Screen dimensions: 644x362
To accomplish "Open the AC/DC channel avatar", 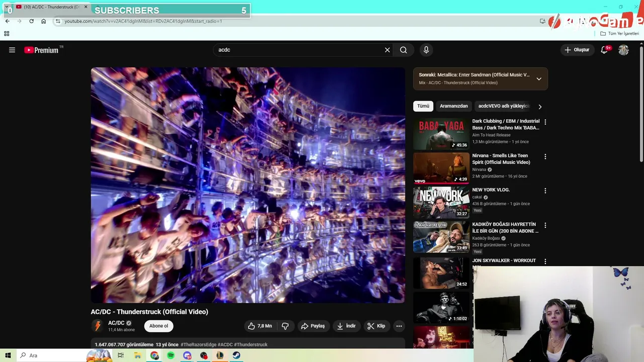I will tap(98, 326).
